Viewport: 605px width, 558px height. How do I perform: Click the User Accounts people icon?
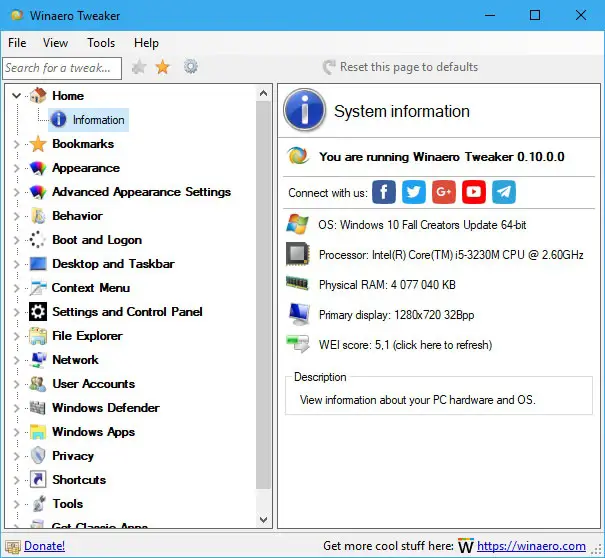coord(38,384)
